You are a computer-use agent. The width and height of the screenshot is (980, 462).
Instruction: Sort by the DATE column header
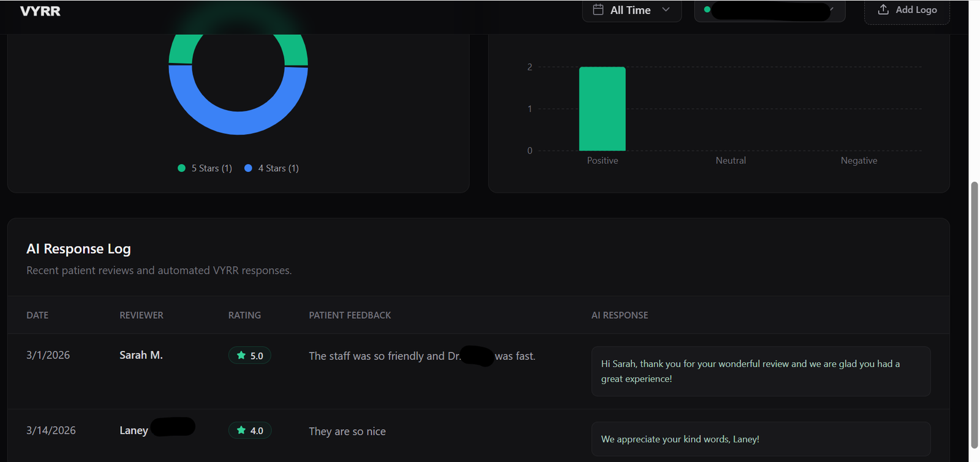[x=37, y=315]
